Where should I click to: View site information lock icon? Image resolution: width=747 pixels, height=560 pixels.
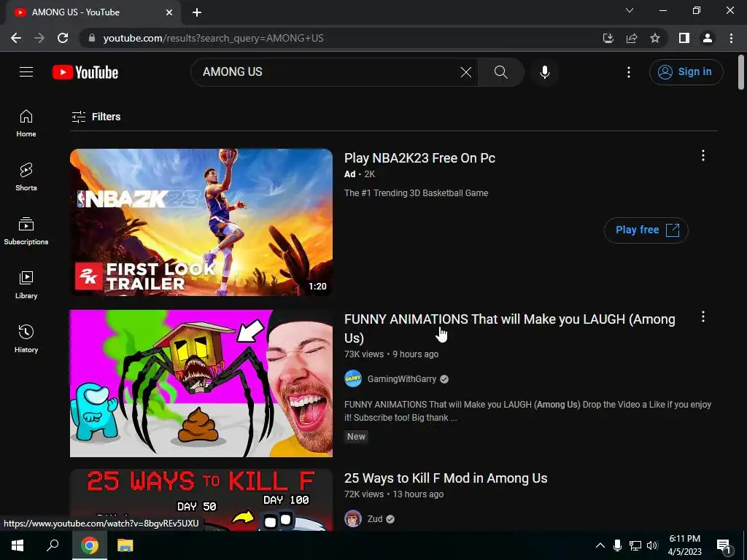pyautogui.click(x=92, y=38)
